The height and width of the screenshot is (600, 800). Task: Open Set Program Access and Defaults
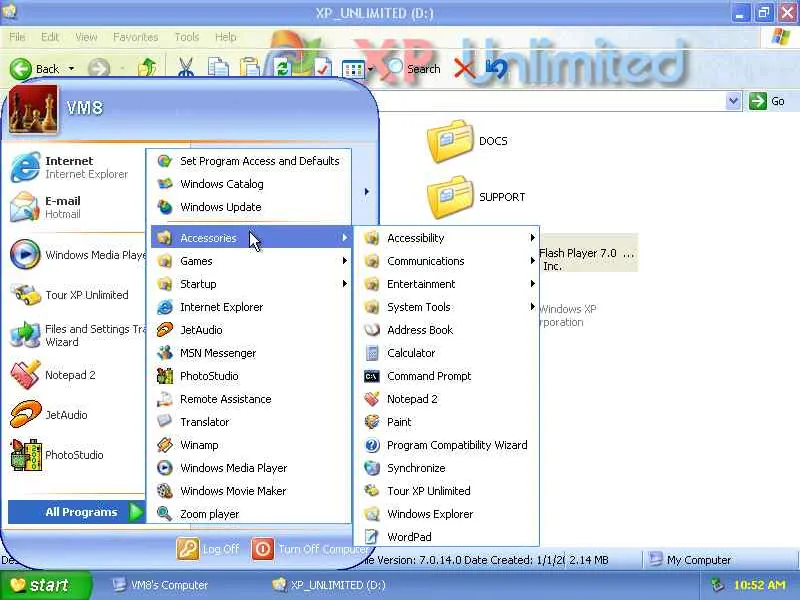click(251, 161)
